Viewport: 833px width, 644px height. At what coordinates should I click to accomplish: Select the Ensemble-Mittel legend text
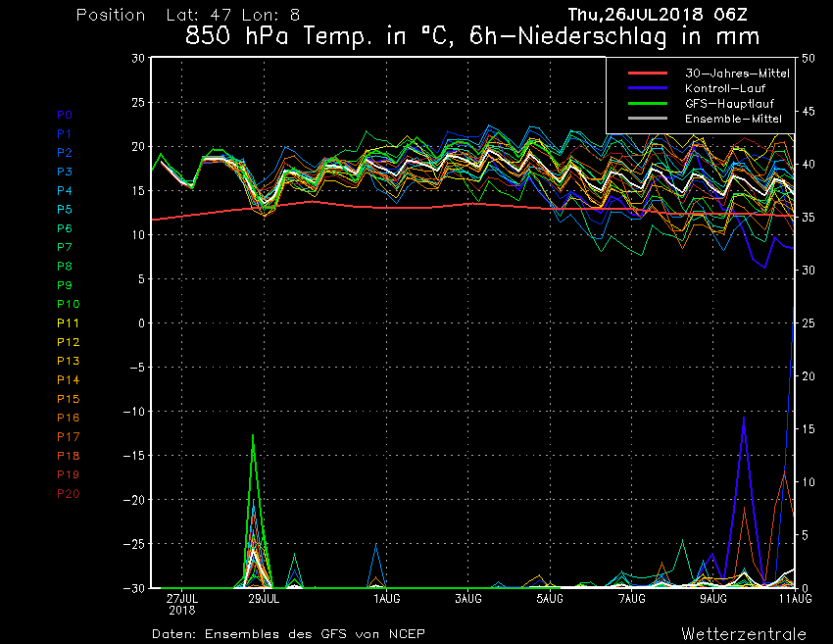click(733, 119)
